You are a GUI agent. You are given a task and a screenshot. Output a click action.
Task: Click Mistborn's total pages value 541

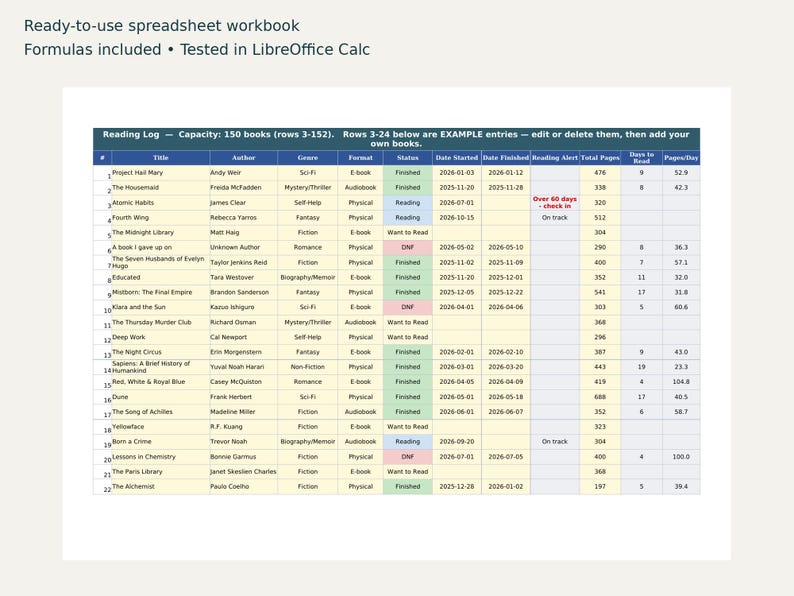[x=600, y=292]
